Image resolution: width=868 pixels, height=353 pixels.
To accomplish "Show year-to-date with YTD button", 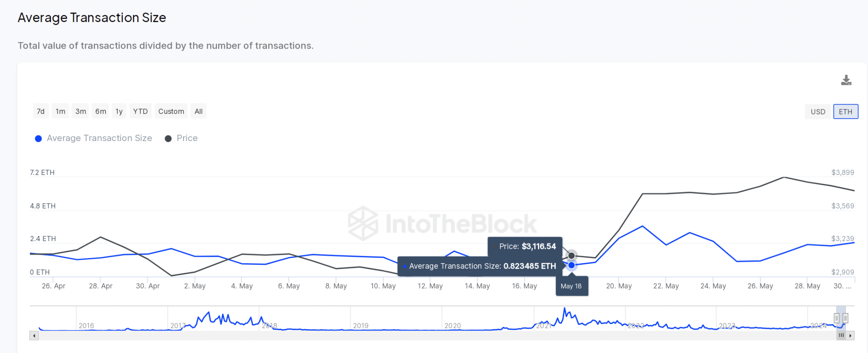I will coord(140,111).
